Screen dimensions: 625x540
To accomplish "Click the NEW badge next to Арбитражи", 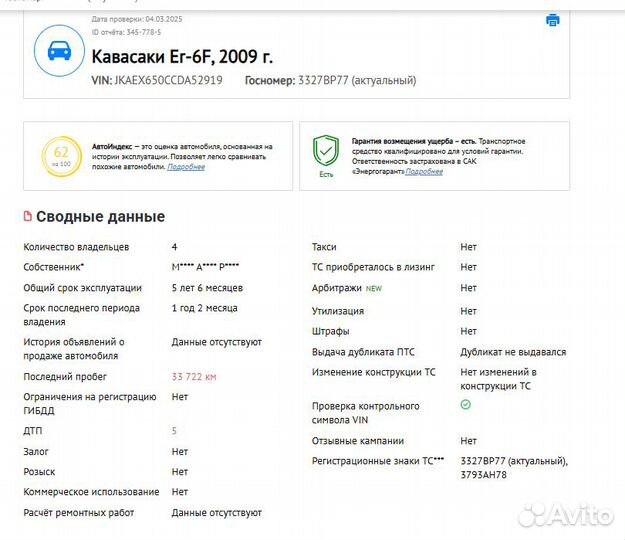I will point(374,289).
